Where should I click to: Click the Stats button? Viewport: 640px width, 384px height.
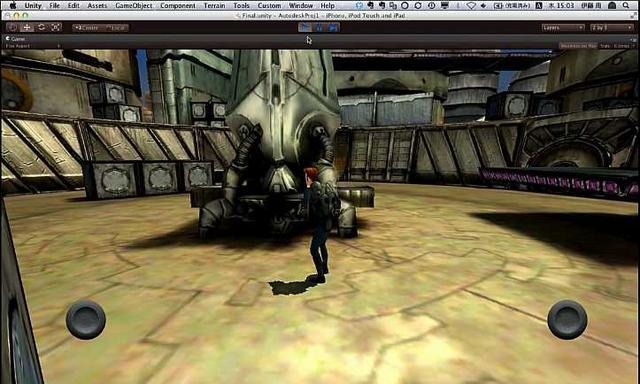click(x=605, y=46)
